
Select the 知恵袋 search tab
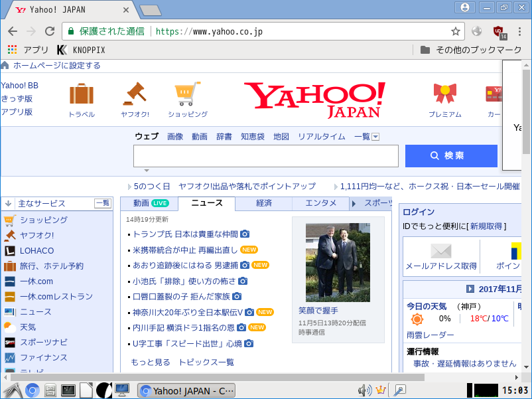coord(253,137)
